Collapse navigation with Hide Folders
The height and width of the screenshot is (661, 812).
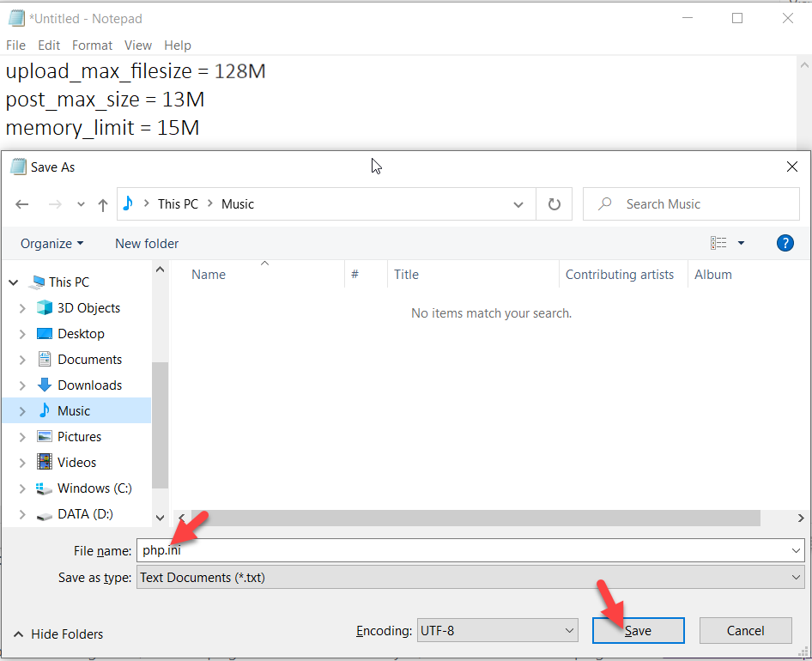point(58,634)
